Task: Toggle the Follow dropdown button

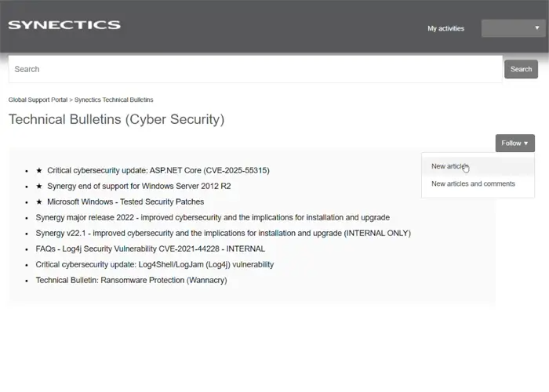Action: (x=514, y=143)
